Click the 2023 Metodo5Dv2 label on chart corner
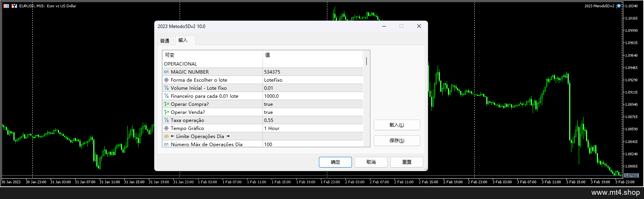This screenshot has width=644, height=199. [599, 6]
